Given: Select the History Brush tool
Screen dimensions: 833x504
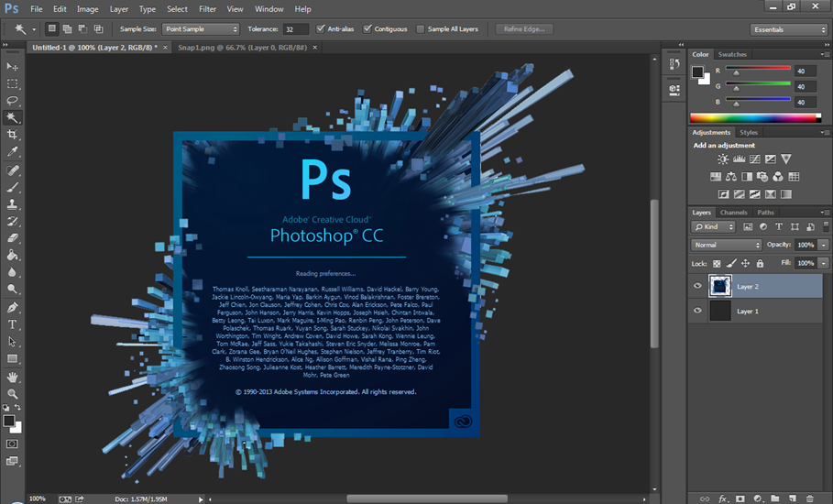Looking at the screenshot, I should [x=12, y=221].
